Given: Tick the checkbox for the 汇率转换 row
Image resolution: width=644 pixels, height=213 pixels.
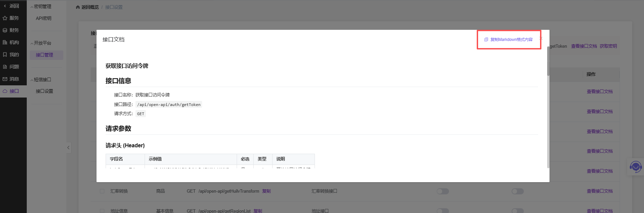Looking at the screenshot, I should click(x=102, y=191).
